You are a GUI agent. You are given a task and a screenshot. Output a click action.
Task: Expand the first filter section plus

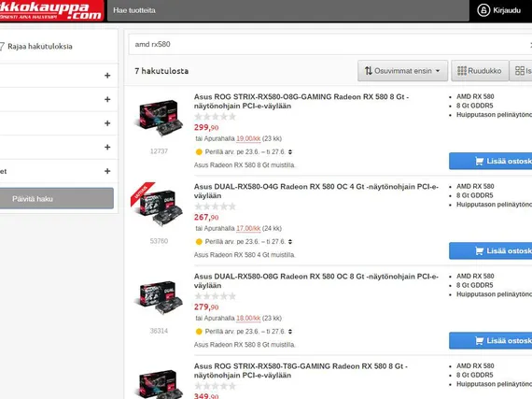(107, 76)
